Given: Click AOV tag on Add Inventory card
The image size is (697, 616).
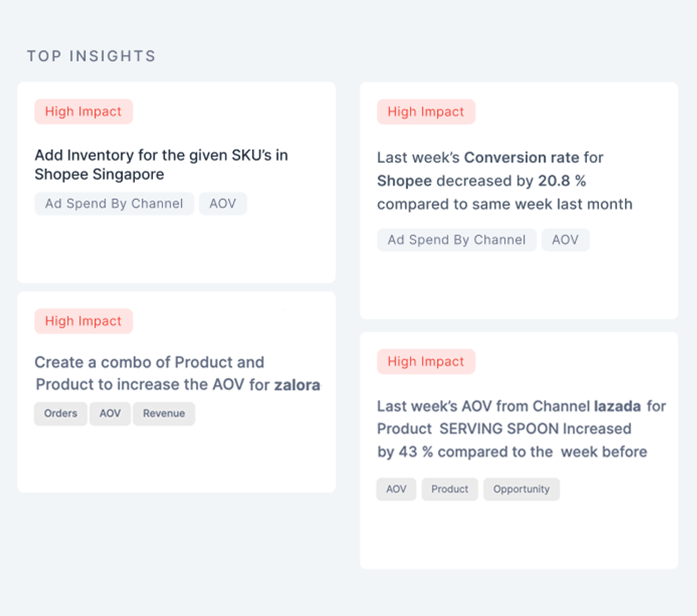Looking at the screenshot, I should pyautogui.click(x=223, y=203).
